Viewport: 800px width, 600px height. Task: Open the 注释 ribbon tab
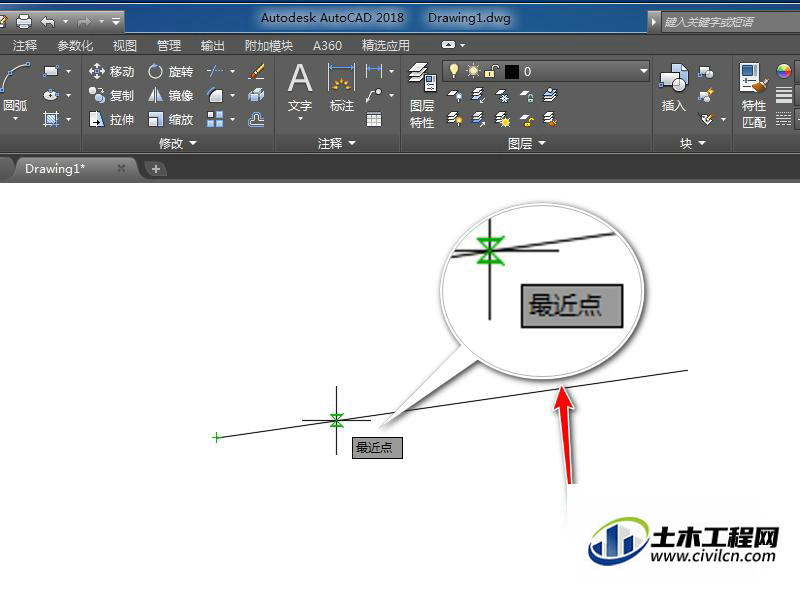[24, 45]
